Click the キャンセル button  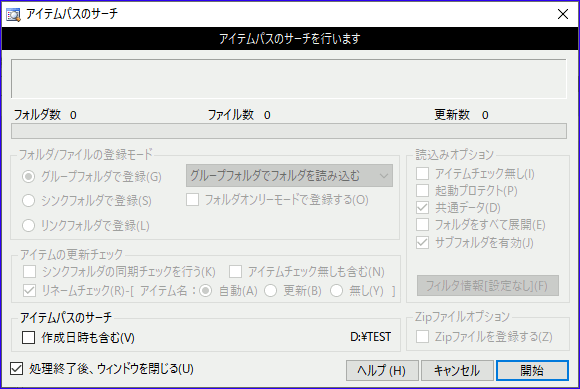pos(457,371)
